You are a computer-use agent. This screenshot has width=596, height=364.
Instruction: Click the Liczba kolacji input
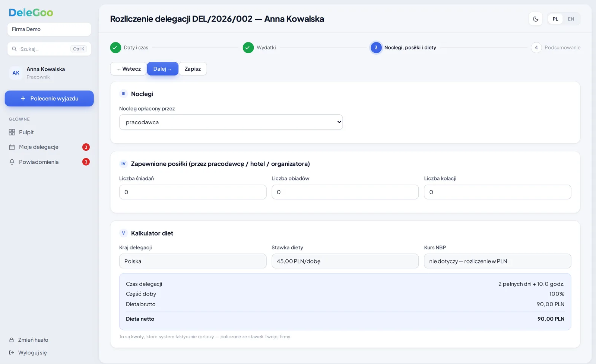(x=497, y=192)
